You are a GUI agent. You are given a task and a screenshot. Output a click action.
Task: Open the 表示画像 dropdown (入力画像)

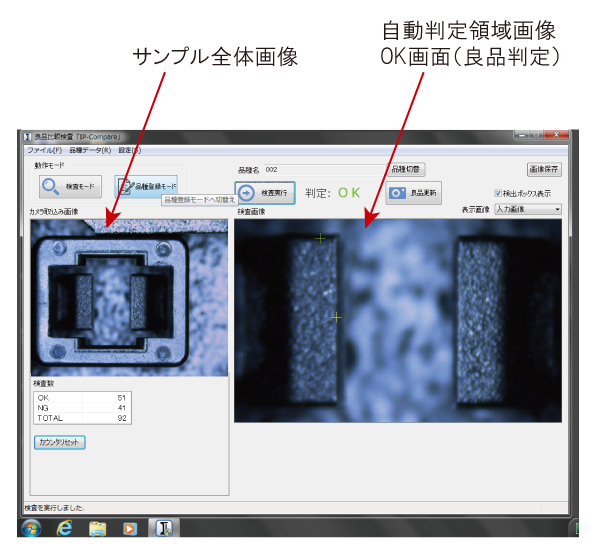click(528, 209)
